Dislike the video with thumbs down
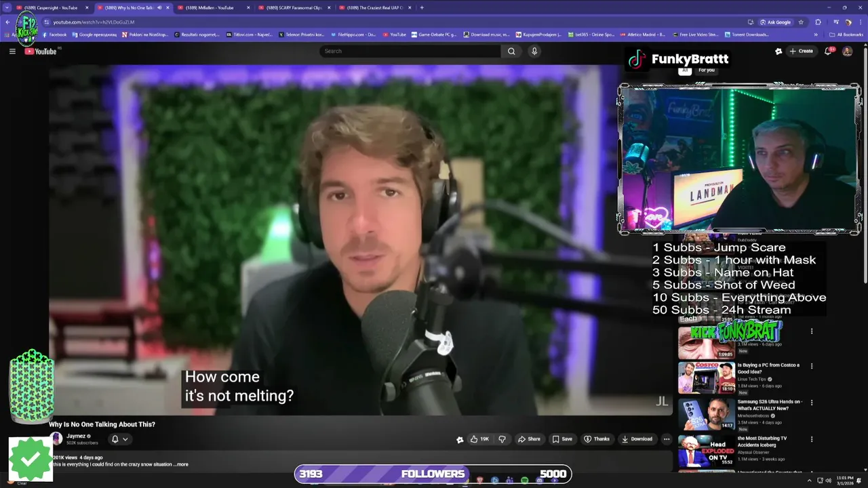The width and height of the screenshot is (868, 488). 502,439
